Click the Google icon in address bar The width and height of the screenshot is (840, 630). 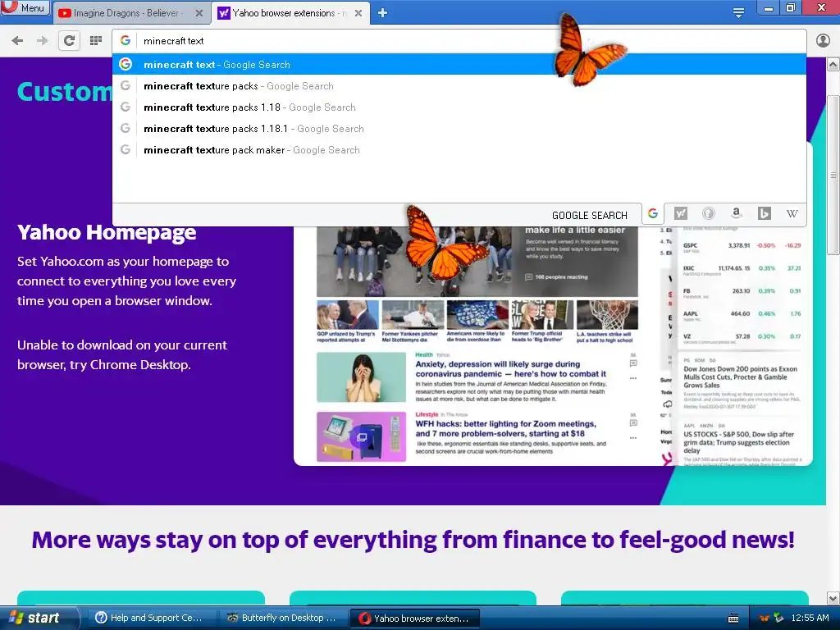coord(126,40)
